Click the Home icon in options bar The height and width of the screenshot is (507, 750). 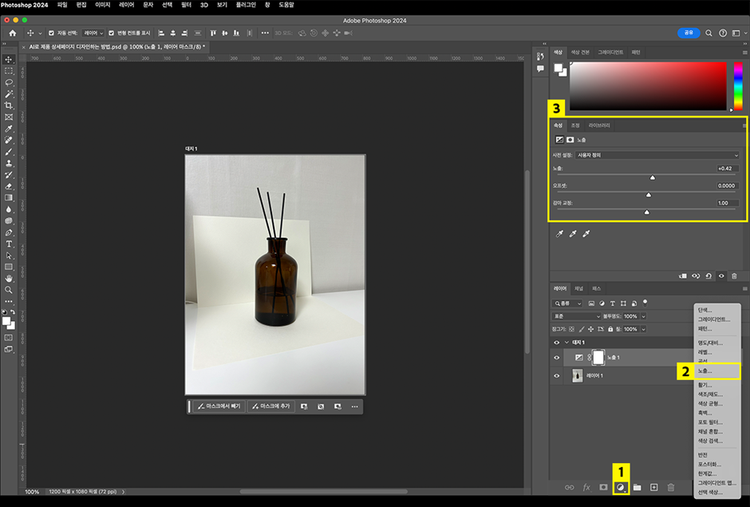pos(13,33)
